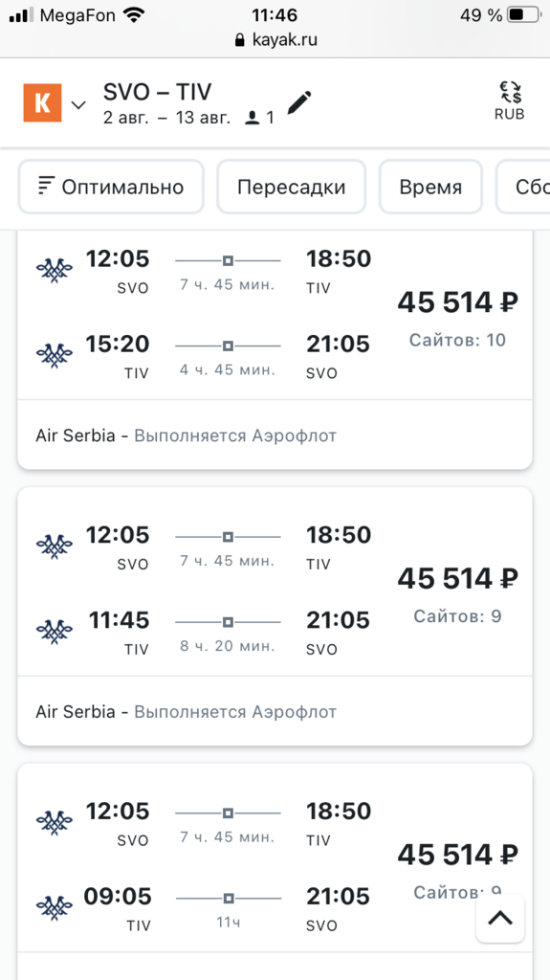Tap the orange Kayak logo icon
This screenshot has height=980, width=550.
pos(42,102)
